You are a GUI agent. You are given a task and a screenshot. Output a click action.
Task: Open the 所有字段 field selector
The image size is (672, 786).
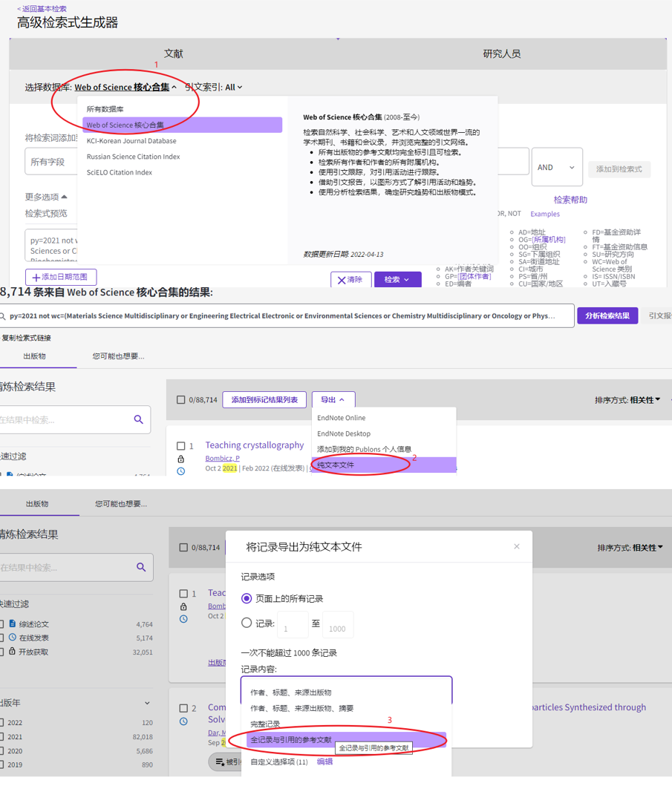(x=51, y=162)
